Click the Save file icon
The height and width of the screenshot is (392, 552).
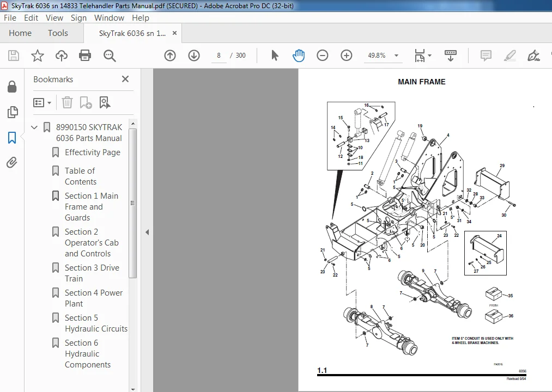tap(14, 56)
